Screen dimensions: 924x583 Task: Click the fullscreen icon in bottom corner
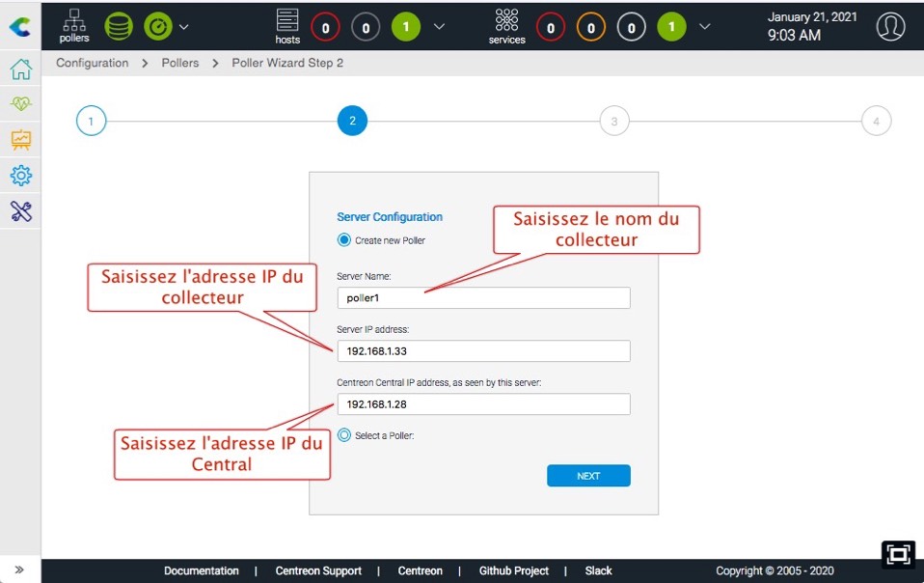click(897, 554)
